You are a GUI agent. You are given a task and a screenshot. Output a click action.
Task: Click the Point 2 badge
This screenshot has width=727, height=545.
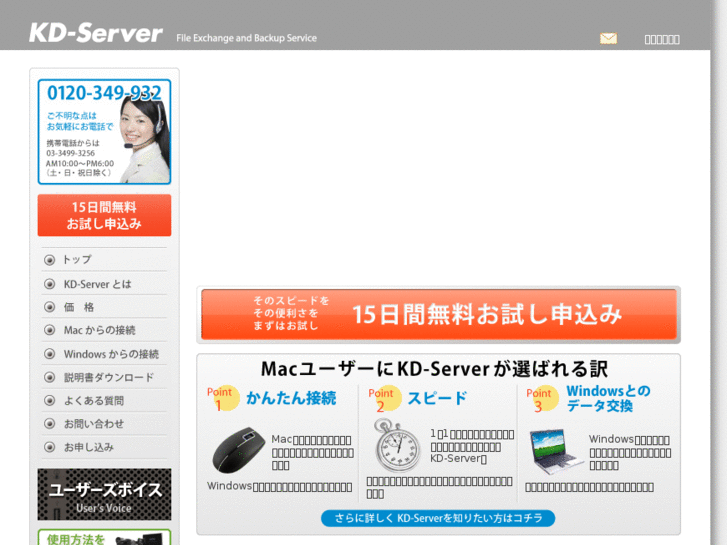(384, 399)
